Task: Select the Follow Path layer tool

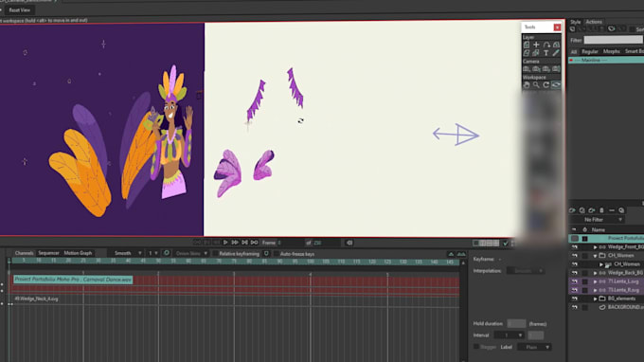Action: tap(546, 45)
